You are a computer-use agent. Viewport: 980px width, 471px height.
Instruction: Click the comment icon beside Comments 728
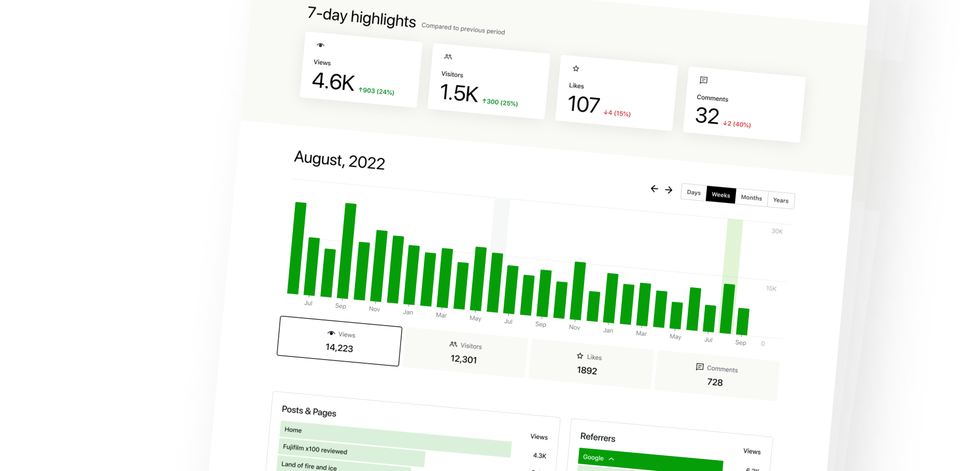pyautogui.click(x=700, y=367)
